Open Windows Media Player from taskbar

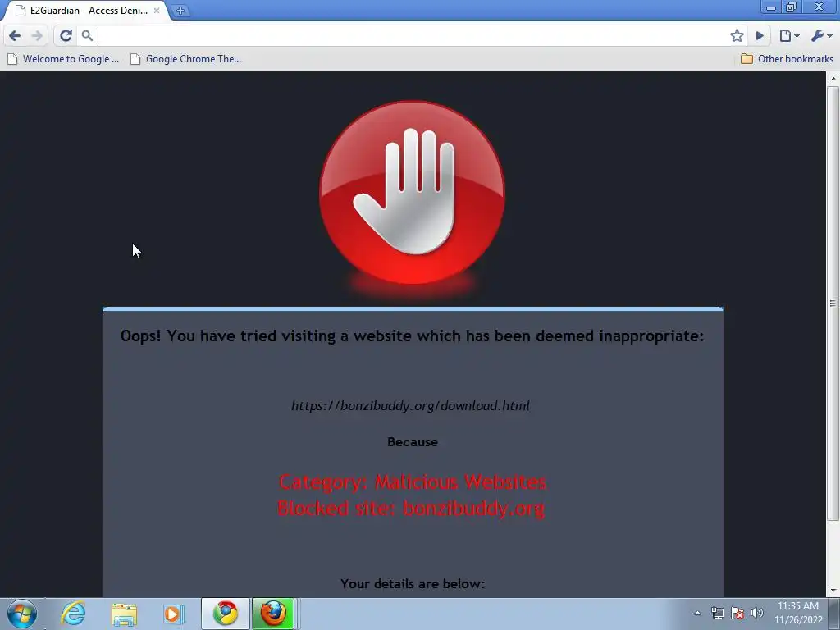tap(174, 614)
